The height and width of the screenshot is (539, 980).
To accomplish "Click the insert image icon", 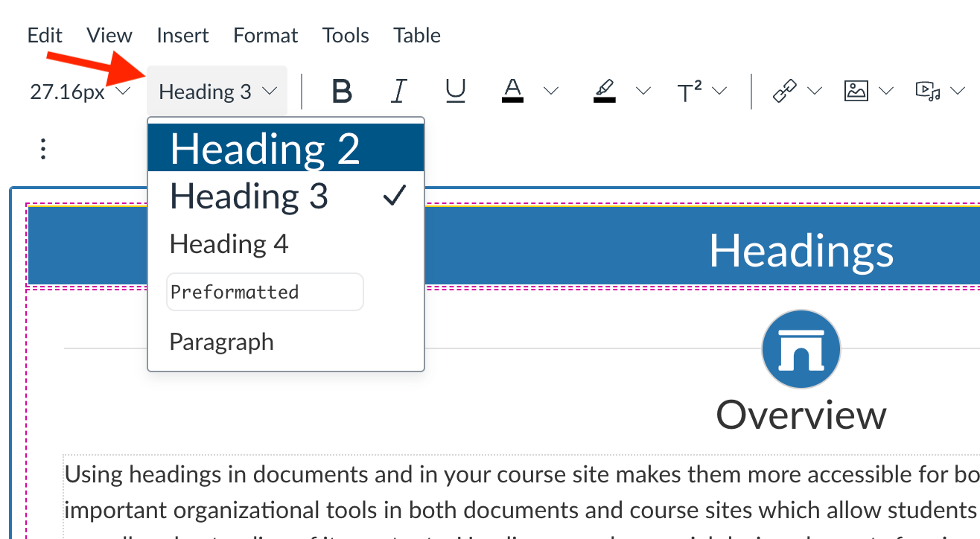I will (856, 92).
